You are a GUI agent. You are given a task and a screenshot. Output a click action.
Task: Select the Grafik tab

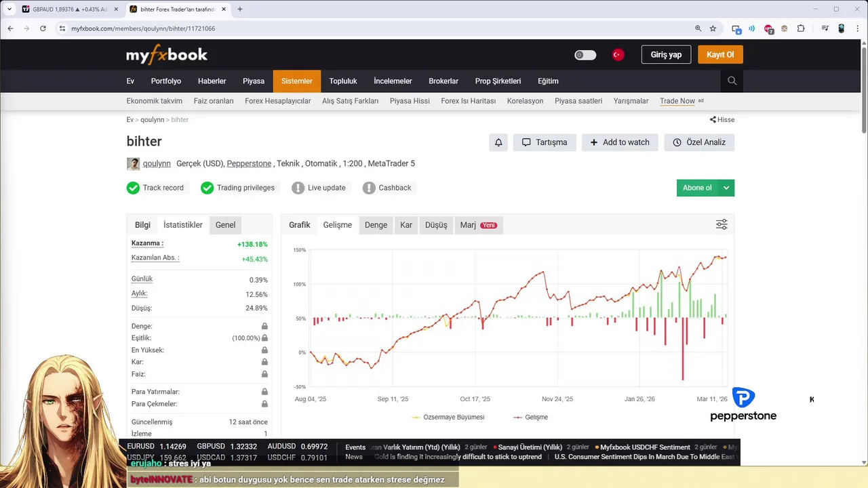[300, 225]
